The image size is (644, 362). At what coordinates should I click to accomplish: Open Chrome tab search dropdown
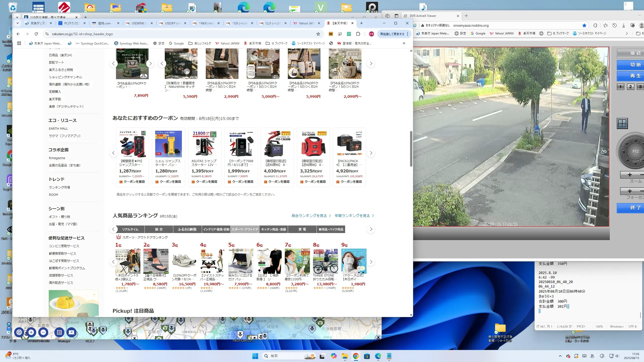[17, 23]
